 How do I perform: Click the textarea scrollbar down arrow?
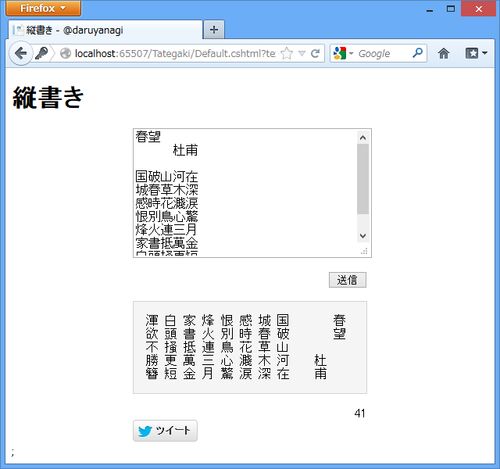click(x=363, y=236)
